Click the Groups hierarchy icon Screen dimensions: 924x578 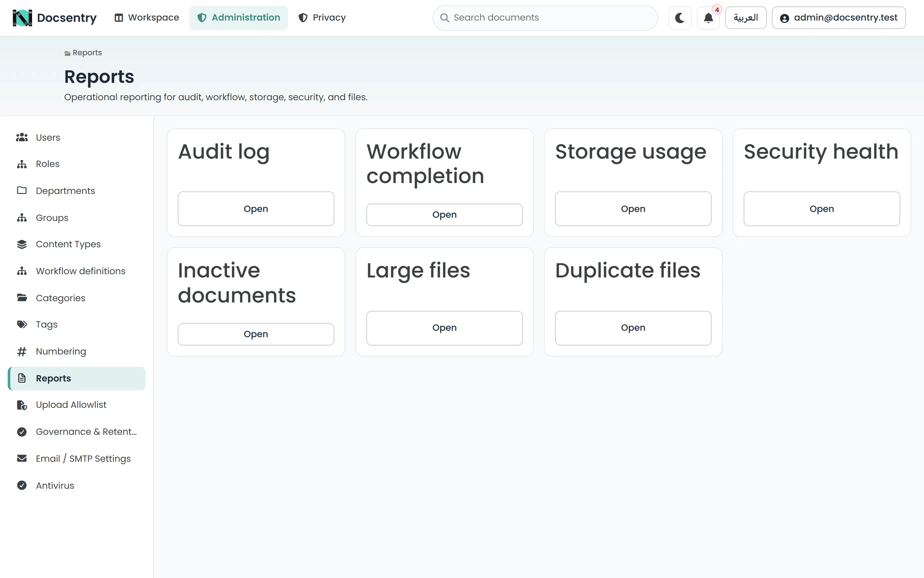[x=22, y=217]
